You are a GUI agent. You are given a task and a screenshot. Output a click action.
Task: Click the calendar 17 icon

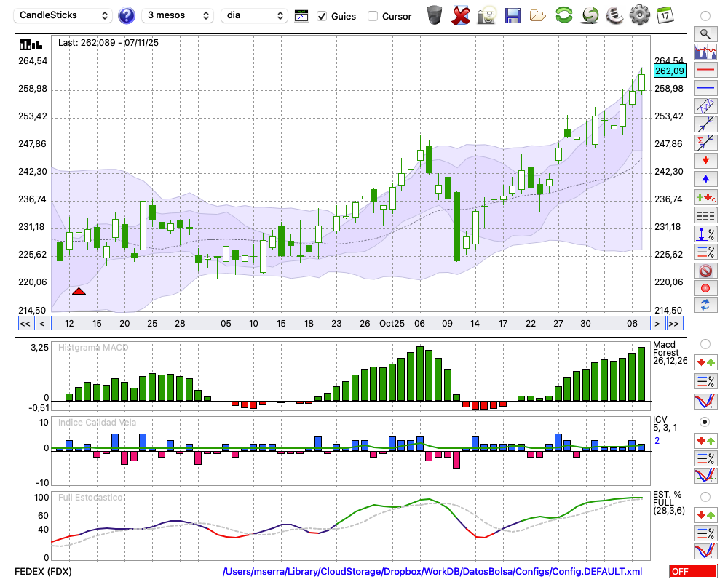click(665, 15)
